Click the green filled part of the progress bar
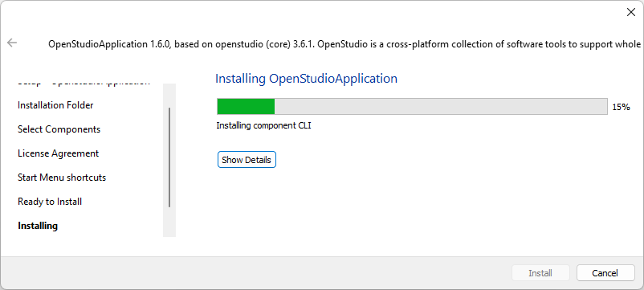 [246, 106]
